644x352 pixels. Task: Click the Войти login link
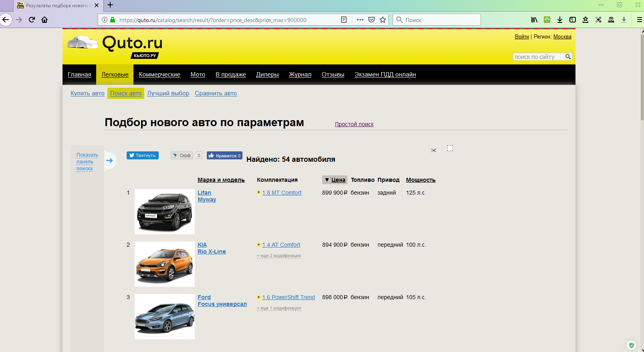pos(522,36)
